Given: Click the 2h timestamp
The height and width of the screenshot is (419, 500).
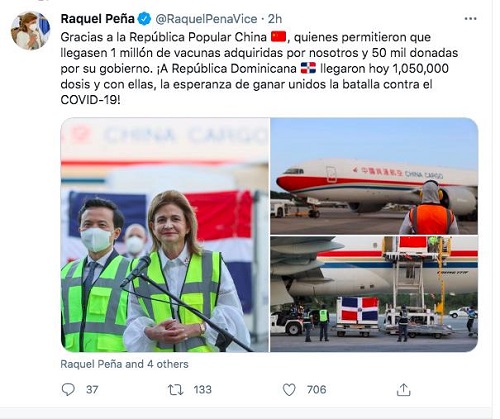Looking at the screenshot, I should coord(275,19).
